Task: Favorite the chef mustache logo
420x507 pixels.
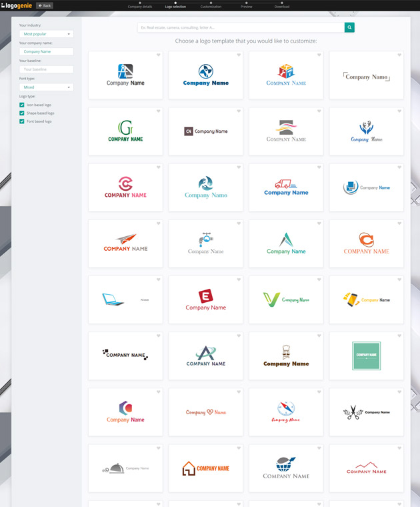Action: click(319, 336)
